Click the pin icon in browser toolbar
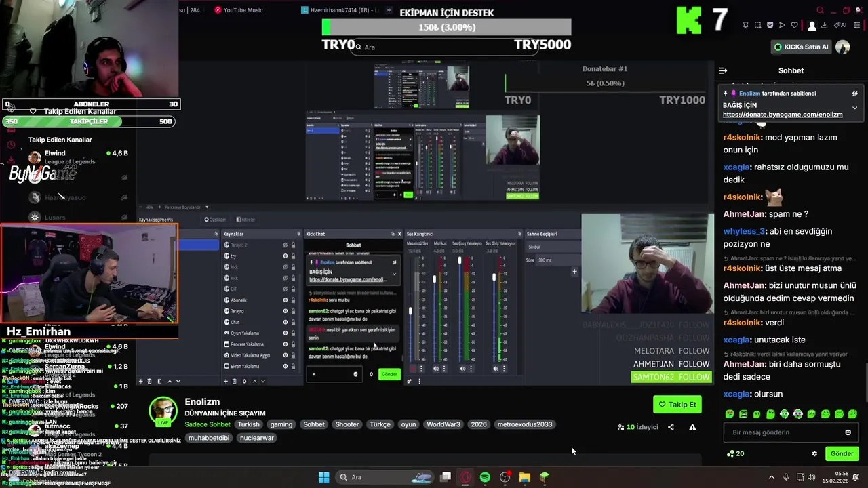868x488 pixels. tap(745, 25)
